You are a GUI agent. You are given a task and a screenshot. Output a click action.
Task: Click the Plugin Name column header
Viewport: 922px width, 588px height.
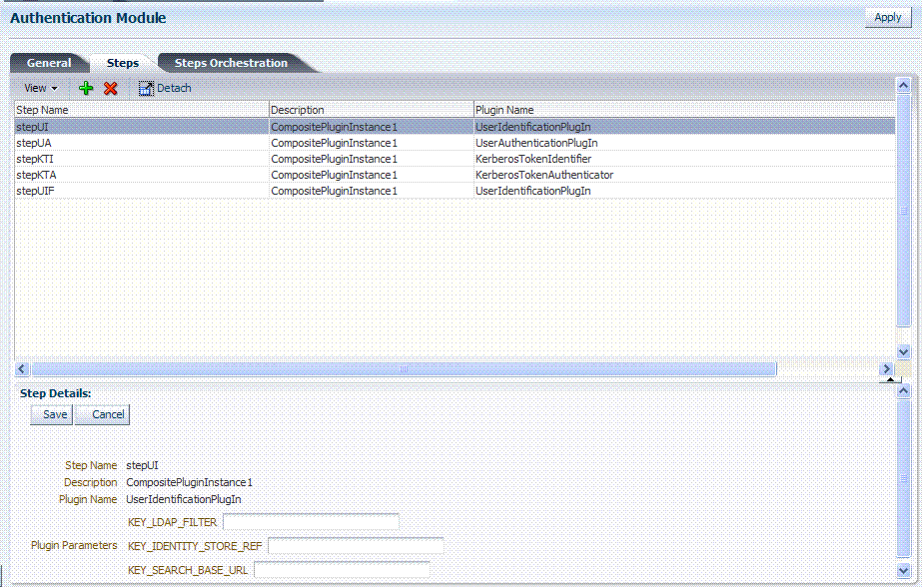coord(684,110)
